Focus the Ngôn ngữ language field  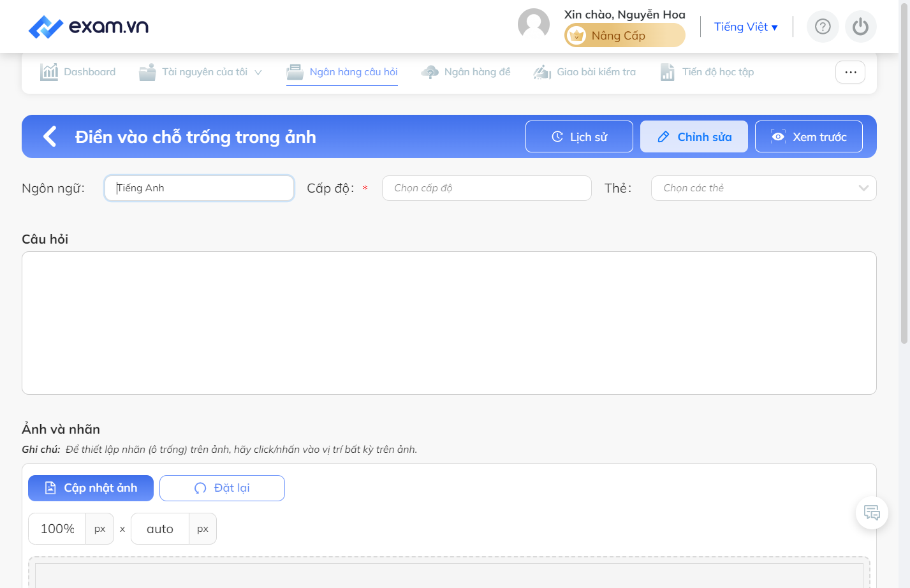199,188
